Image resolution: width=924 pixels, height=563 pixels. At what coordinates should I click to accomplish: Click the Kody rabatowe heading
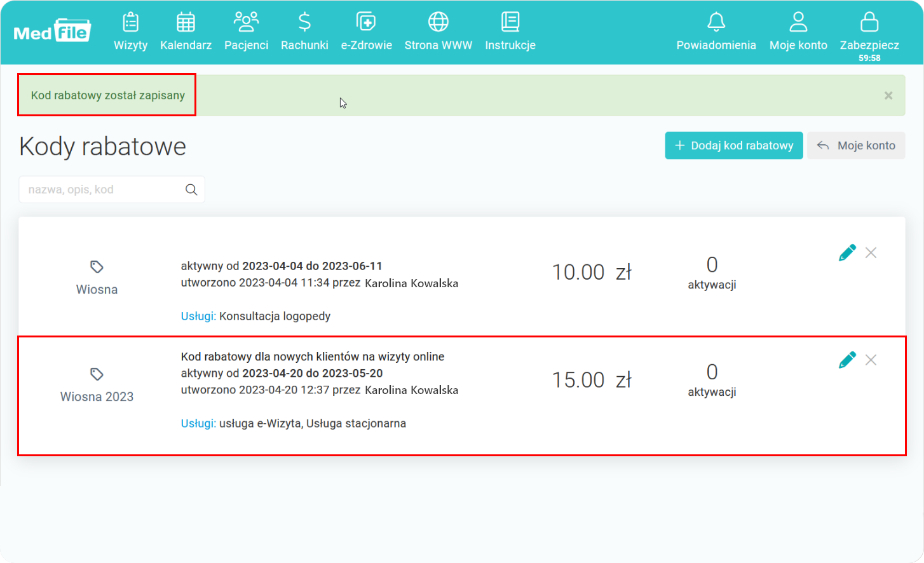point(102,146)
